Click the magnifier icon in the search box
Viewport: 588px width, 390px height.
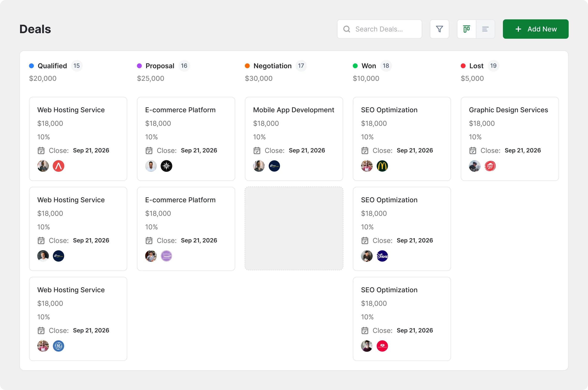click(x=346, y=29)
